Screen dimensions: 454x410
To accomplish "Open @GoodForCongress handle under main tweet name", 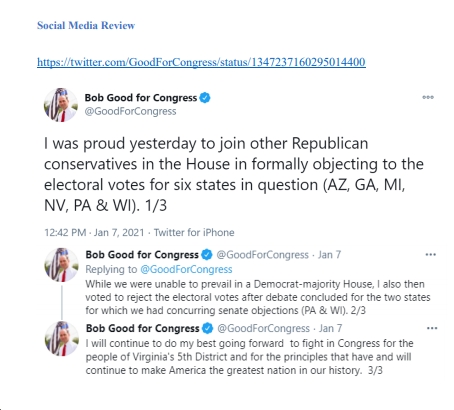I will pos(130,111).
